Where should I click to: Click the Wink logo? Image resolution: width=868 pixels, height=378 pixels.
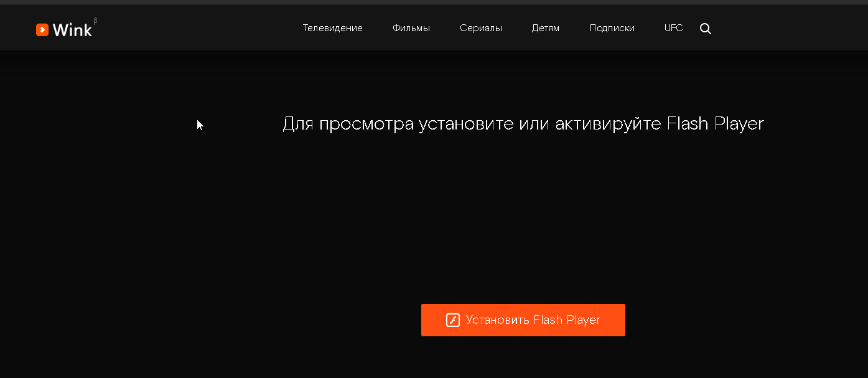pyautogui.click(x=65, y=29)
